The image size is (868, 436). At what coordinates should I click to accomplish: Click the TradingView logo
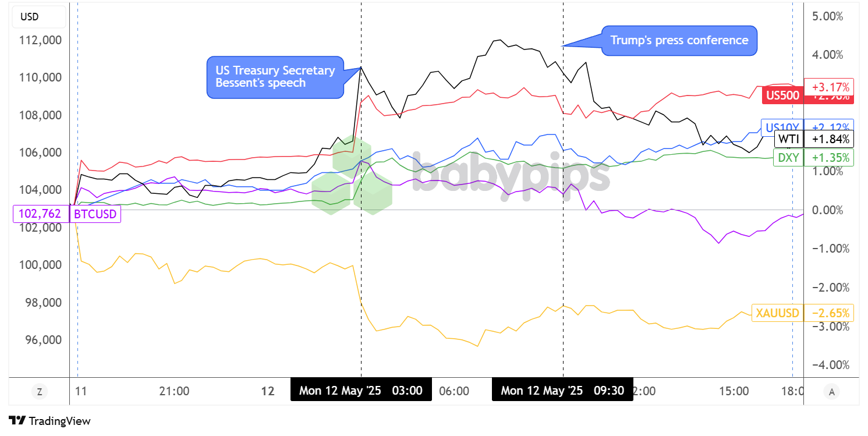coord(50,421)
